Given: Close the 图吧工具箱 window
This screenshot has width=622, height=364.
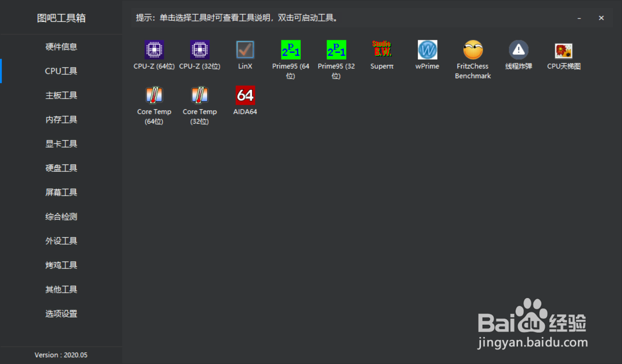Looking at the screenshot, I should tap(601, 18).
